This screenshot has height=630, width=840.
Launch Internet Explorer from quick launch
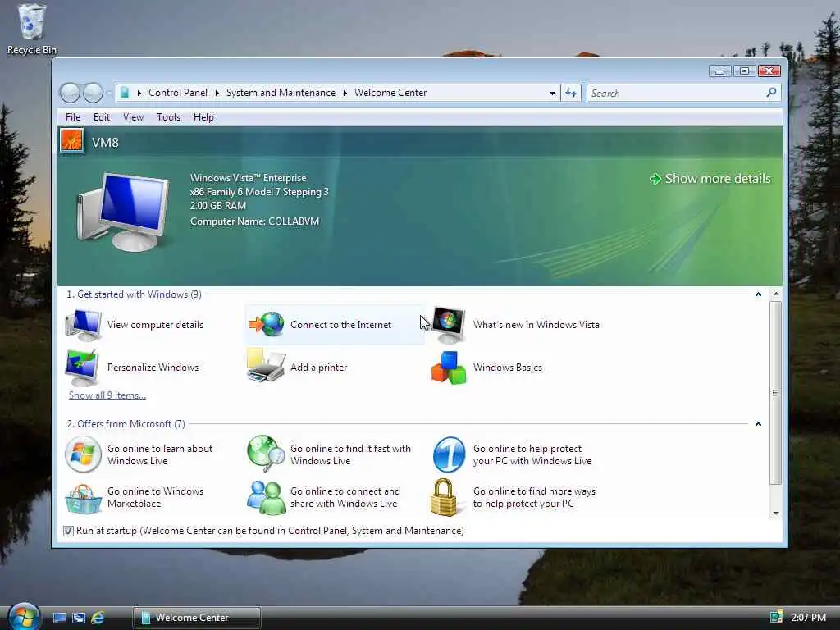click(98, 618)
